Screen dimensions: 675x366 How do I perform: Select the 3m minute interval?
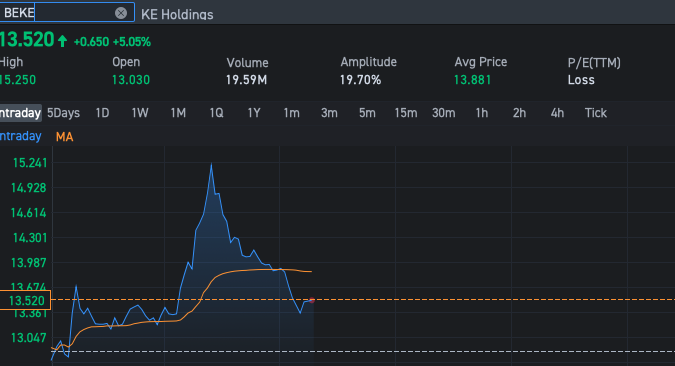click(x=329, y=113)
